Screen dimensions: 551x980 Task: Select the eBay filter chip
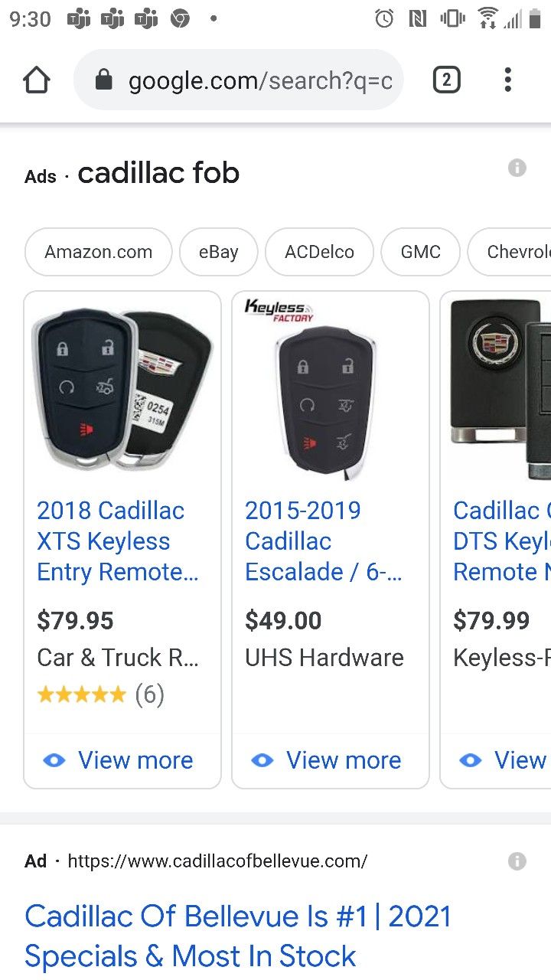pyautogui.click(x=218, y=252)
